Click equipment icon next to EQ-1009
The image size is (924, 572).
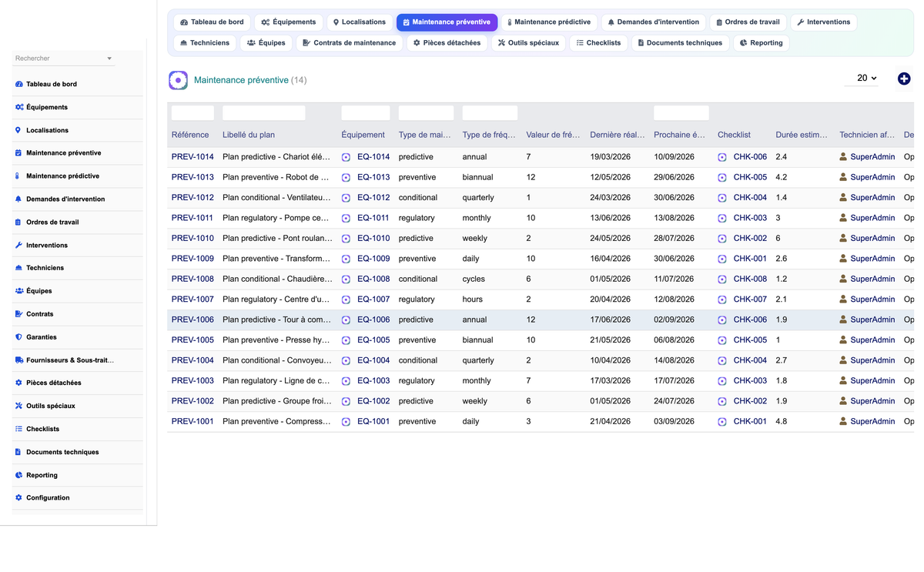[x=346, y=259]
